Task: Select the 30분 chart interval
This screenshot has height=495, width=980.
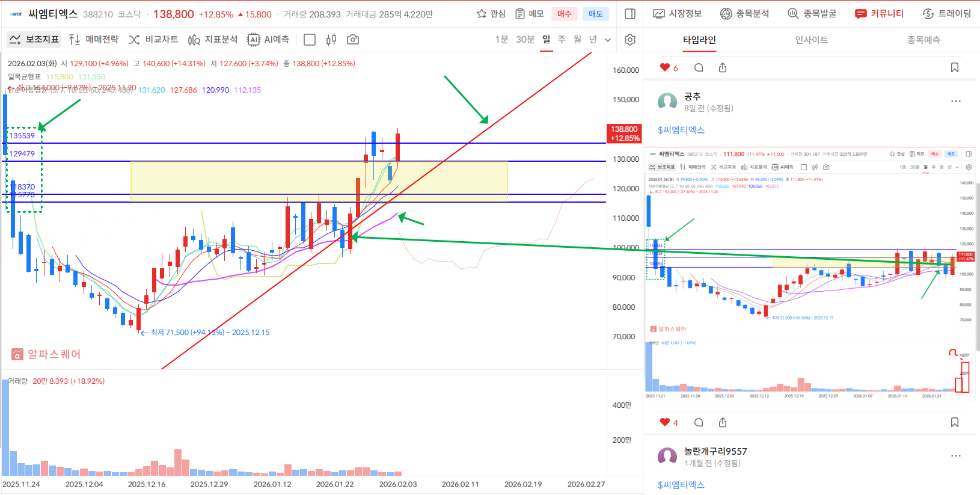Action: (x=525, y=40)
